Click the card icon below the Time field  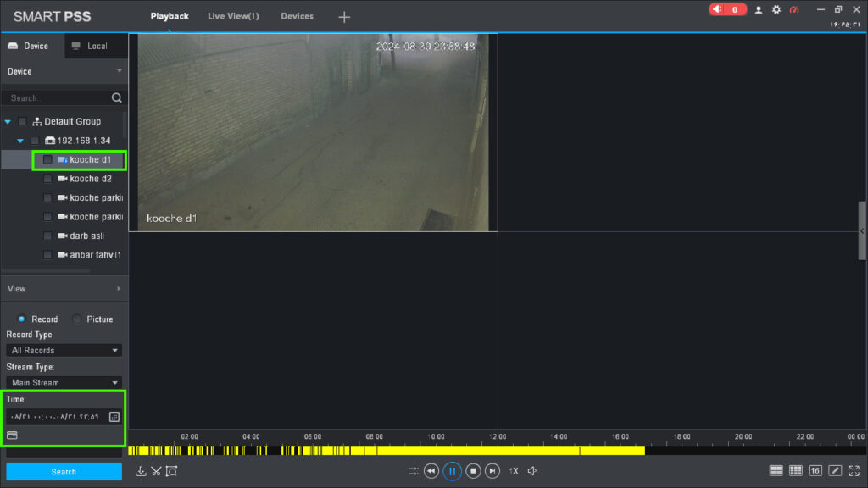(x=12, y=435)
